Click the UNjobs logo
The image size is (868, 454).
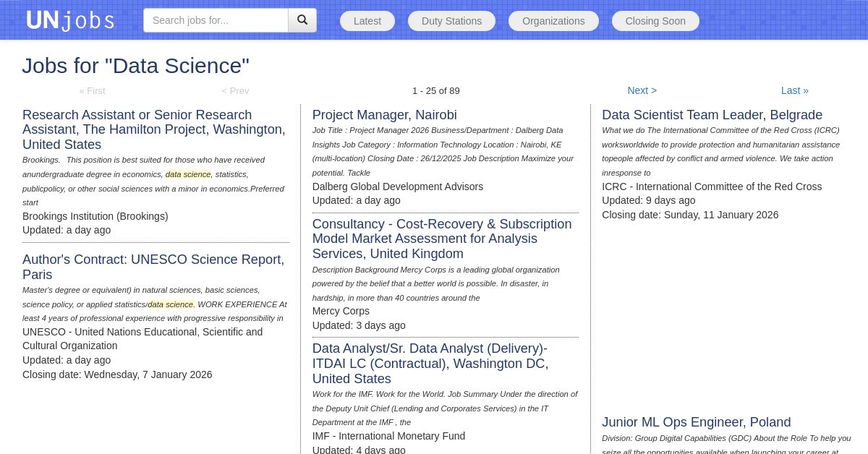(70, 20)
